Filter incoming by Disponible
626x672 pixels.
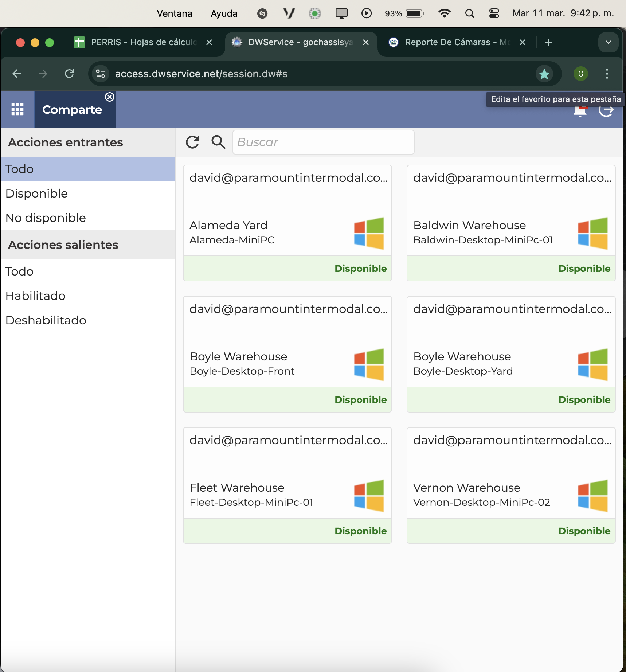tap(88, 194)
